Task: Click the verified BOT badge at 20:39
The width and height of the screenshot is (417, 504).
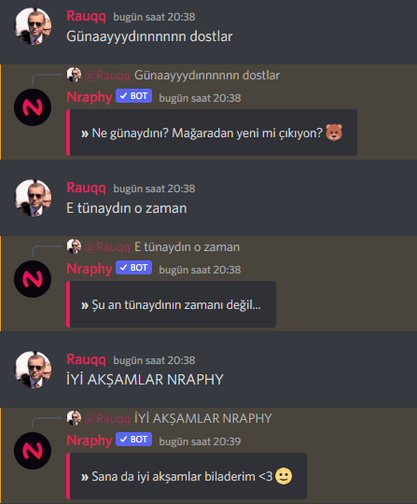Action: 134,439
